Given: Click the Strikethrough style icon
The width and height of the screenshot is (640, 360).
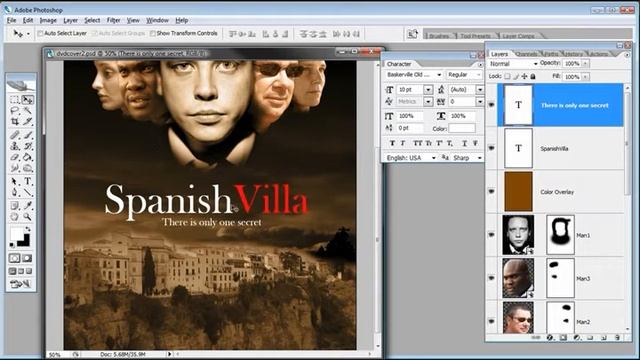Looking at the screenshot, I should (x=476, y=143).
